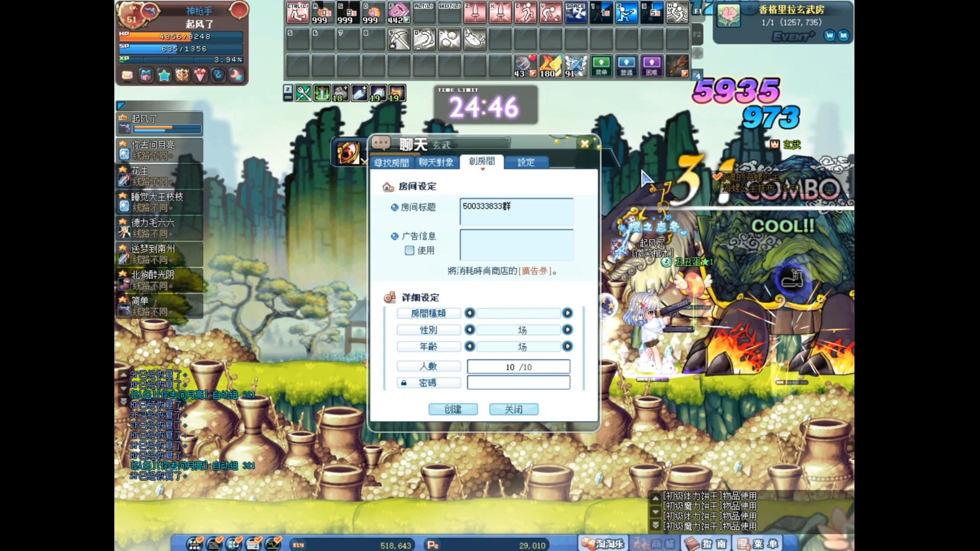Click the flower bouquet icon

pos(200,76)
